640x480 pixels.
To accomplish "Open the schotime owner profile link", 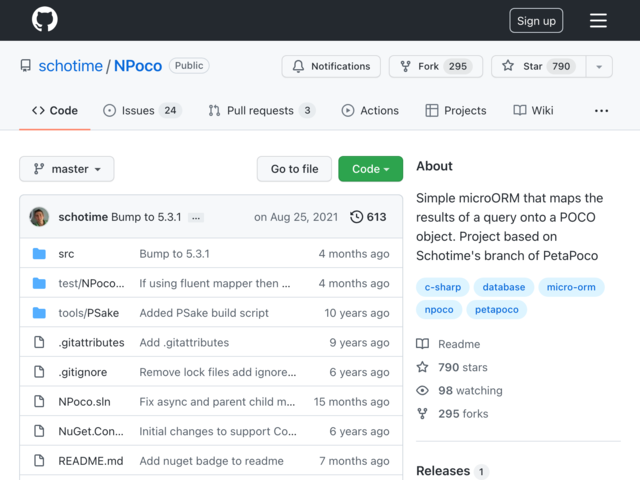I will [70, 66].
